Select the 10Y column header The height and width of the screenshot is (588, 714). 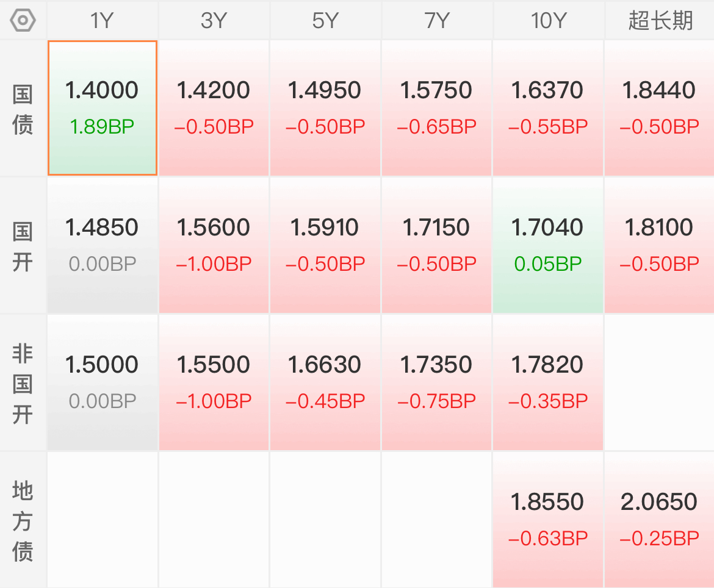tap(548, 21)
